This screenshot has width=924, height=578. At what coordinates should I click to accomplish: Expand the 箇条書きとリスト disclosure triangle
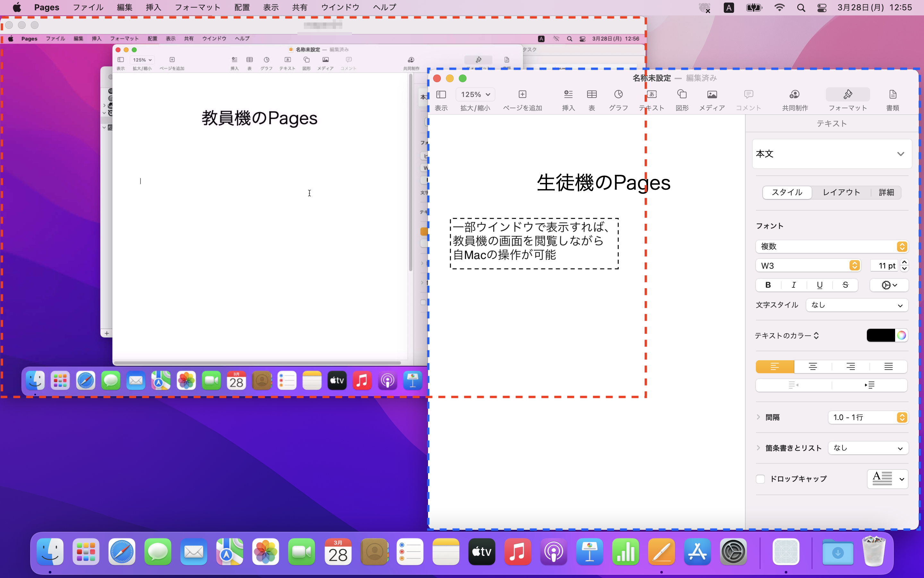point(759,448)
